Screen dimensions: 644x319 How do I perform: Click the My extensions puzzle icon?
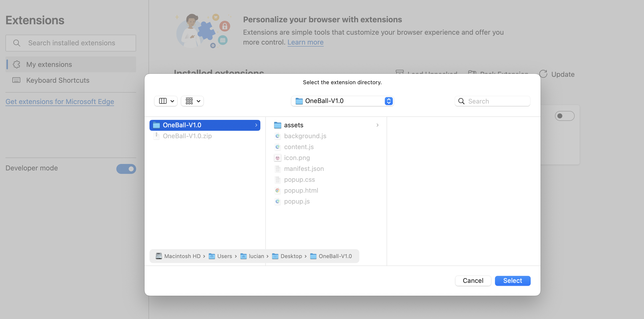point(17,65)
